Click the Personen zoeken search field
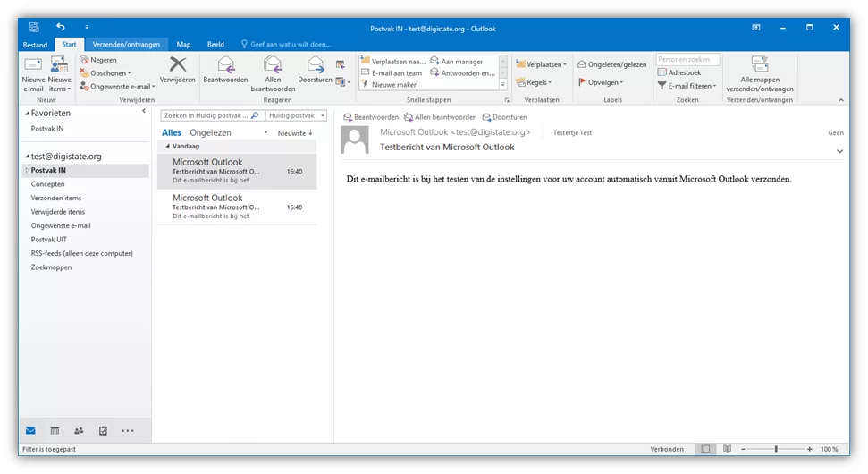The image size is (868, 474). pyautogui.click(x=687, y=59)
